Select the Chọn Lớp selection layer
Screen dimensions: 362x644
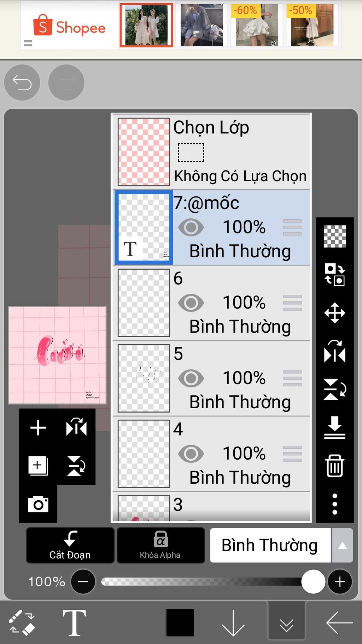(211, 151)
